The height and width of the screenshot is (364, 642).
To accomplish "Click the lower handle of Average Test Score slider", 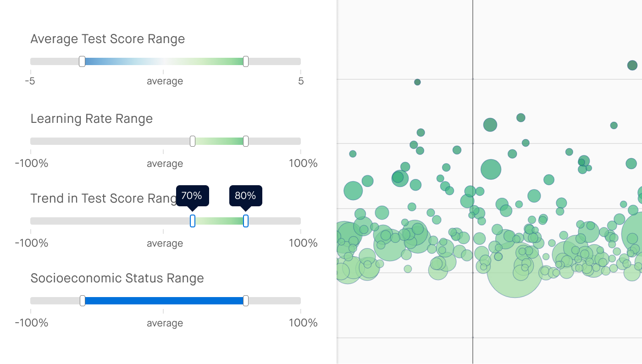I will coord(82,61).
